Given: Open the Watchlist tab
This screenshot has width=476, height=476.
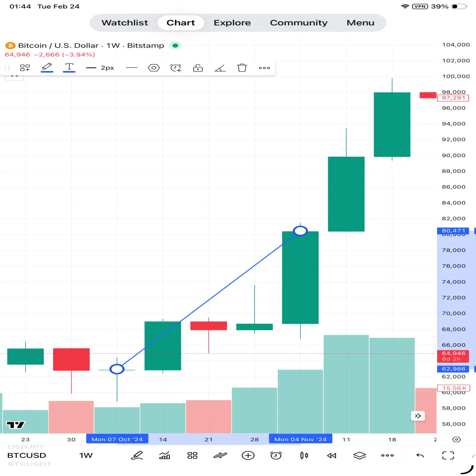Looking at the screenshot, I should [125, 23].
